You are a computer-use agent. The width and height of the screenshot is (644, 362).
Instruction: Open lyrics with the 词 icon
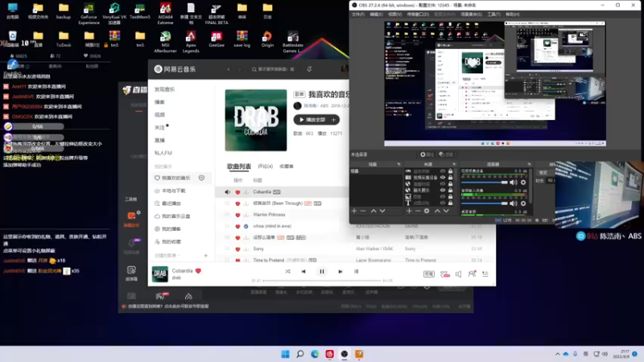pos(356,271)
